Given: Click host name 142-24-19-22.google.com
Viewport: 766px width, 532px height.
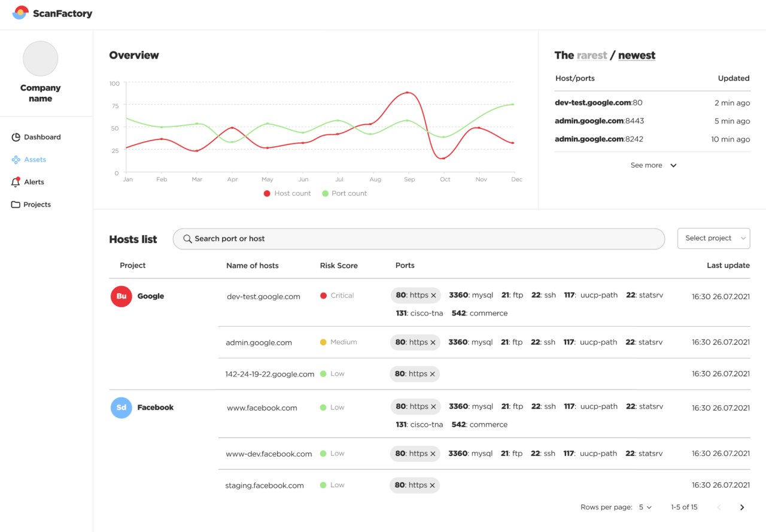Looking at the screenshot, I should click(270, 374).
